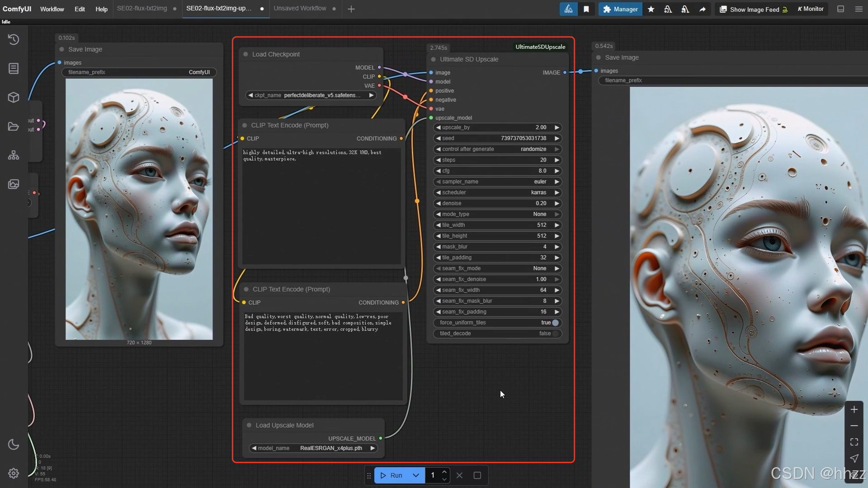Open the Workflow menu
The image size is (868, 488).
52,9
